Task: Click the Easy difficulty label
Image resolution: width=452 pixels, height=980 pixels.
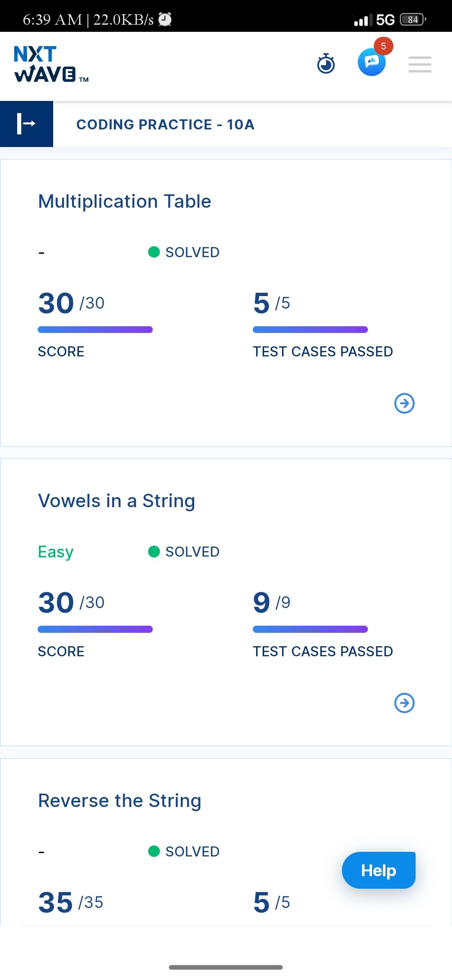Action: pyautogui.click(x=56, y=552)
